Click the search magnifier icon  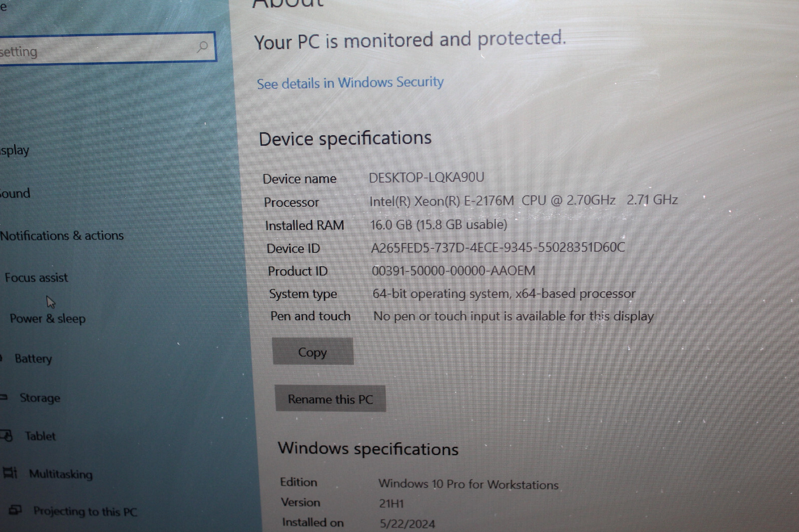point(202,47)
